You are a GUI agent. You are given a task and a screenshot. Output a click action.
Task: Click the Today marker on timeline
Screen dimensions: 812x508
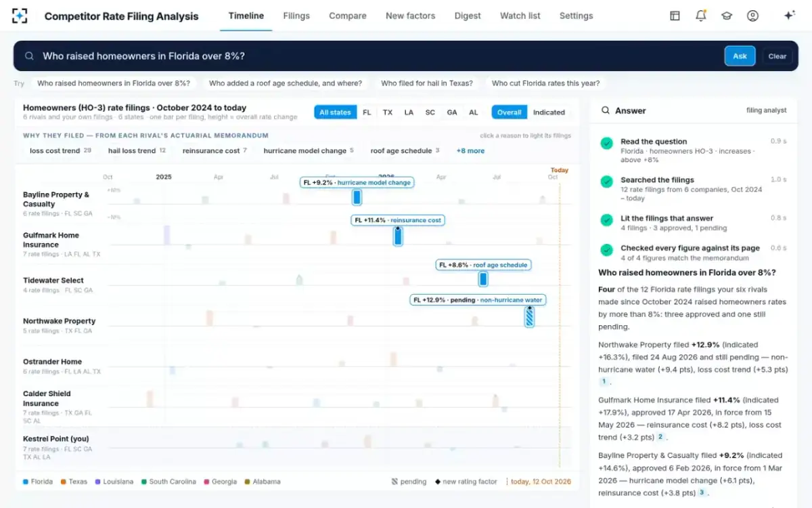560,170
